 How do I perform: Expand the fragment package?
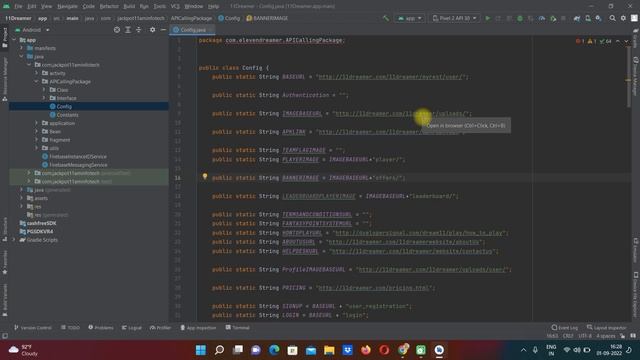pos(37,140)
